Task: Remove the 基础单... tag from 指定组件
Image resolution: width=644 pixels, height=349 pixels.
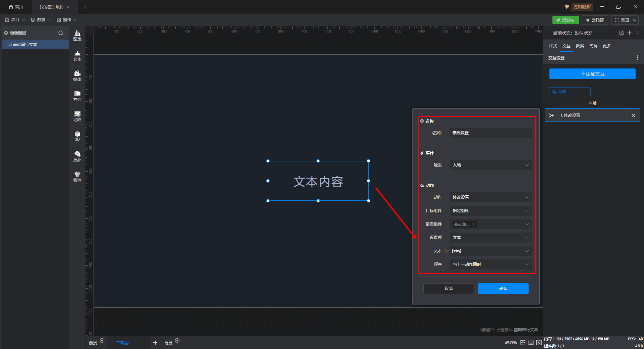Action: click(x=474, y=224)
